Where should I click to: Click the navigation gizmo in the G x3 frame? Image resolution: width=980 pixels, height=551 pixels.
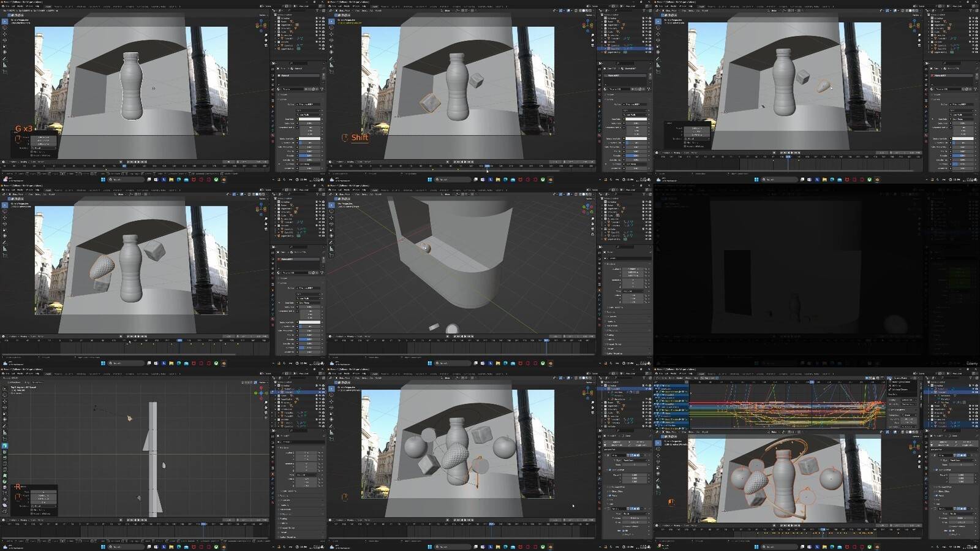click(261, 26)
